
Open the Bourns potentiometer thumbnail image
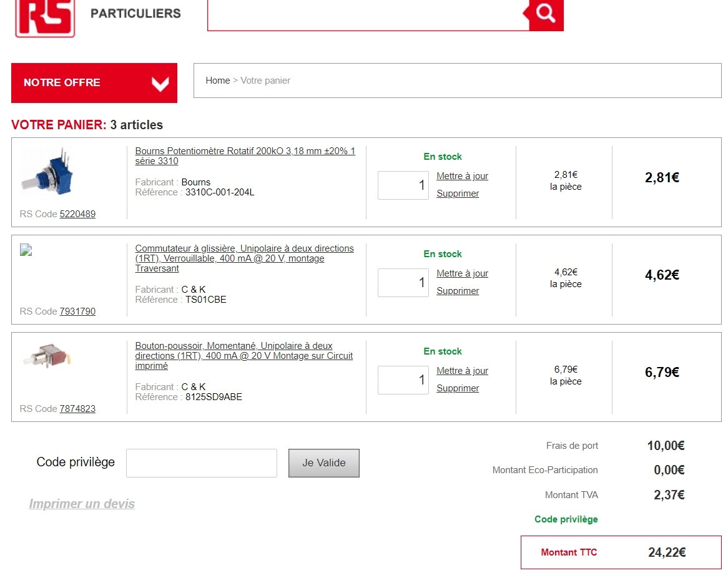pos(47,171)
